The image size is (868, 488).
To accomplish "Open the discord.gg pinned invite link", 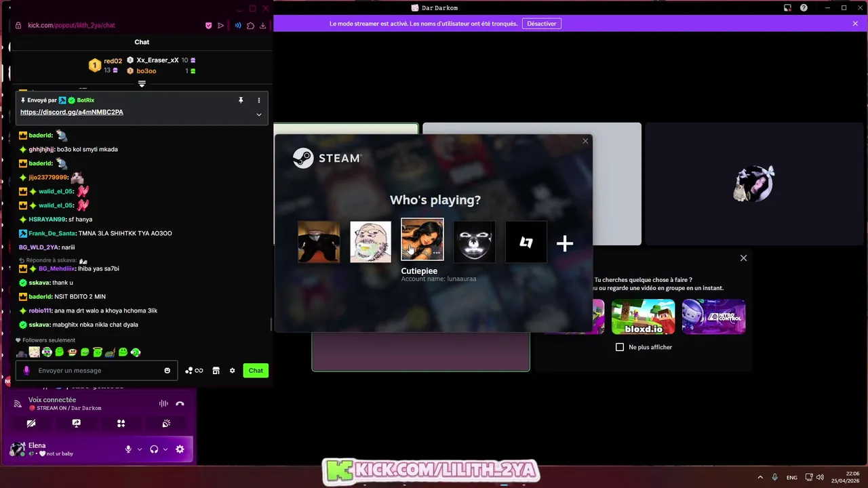I will pos(72,113).
